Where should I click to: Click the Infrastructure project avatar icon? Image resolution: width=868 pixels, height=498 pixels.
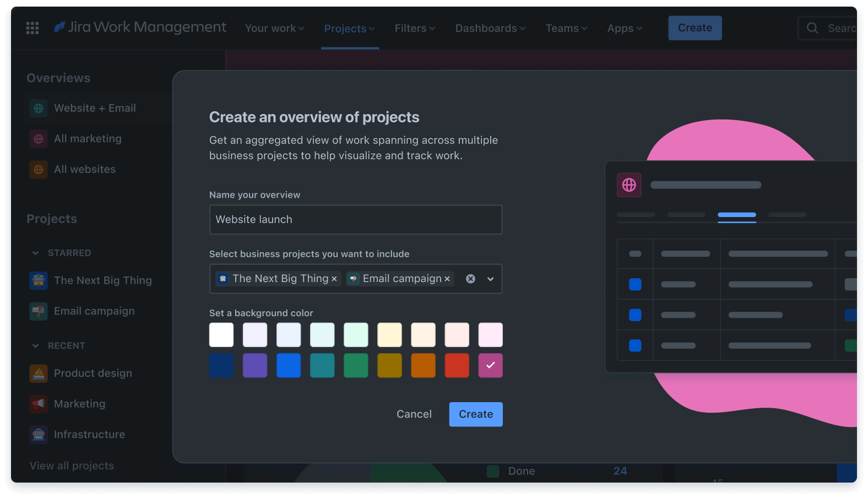[x=39, y=435]
